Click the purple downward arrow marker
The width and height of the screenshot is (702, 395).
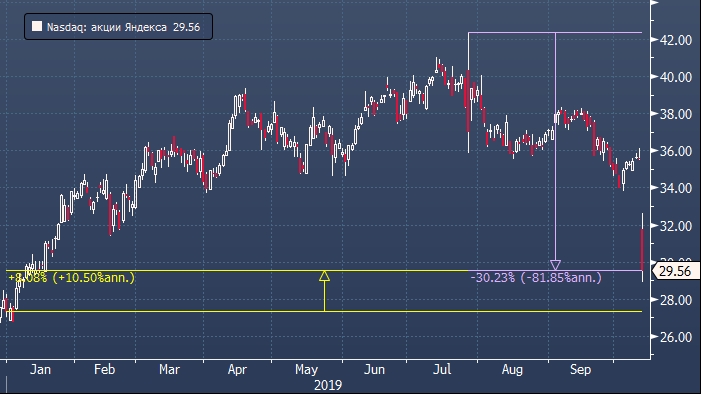tap(555, 265)
